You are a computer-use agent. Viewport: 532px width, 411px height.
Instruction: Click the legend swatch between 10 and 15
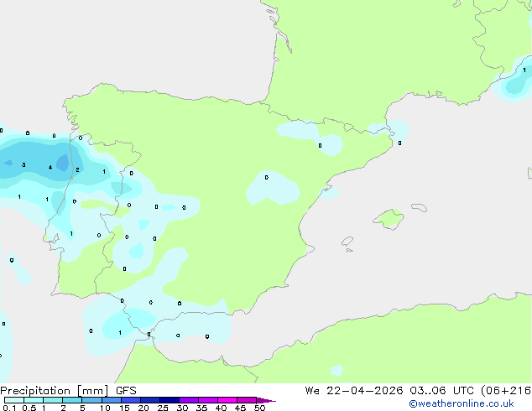pyautogui.click(x=111, y=400)
